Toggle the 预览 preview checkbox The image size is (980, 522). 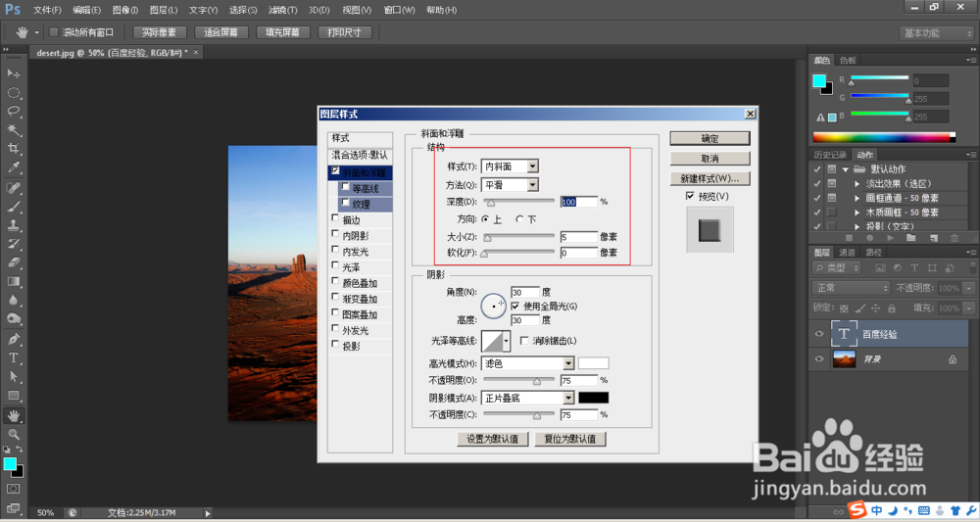click(x=690, y=196)
